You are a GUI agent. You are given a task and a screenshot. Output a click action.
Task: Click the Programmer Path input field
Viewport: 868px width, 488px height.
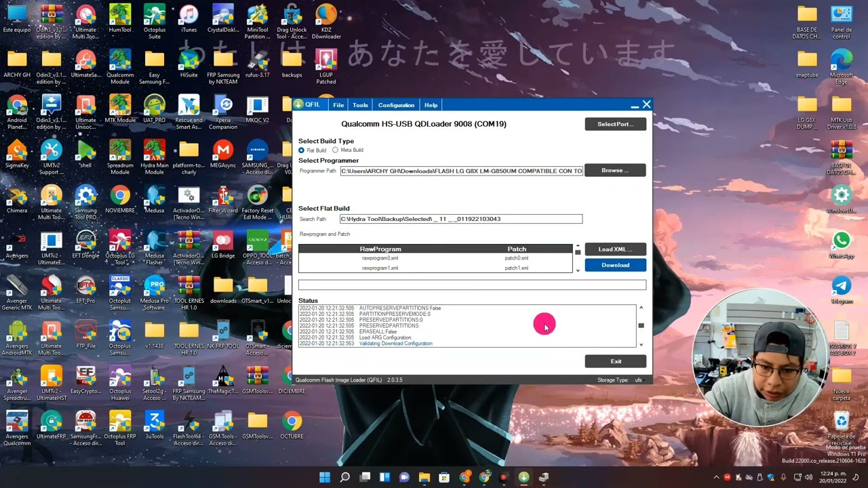tap(461, 171)
